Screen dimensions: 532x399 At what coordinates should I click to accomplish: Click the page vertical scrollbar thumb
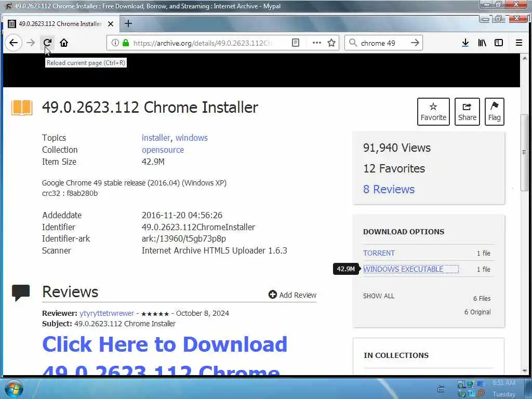(525, 152)
